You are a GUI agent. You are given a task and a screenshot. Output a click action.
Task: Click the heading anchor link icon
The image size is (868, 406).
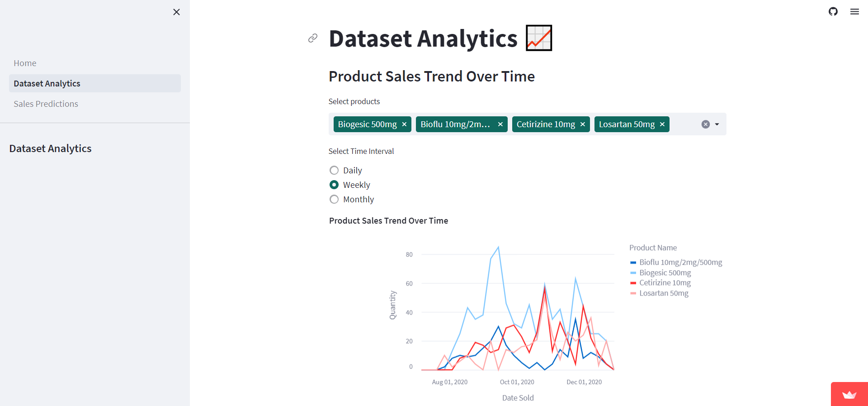[x=313, y=38]
